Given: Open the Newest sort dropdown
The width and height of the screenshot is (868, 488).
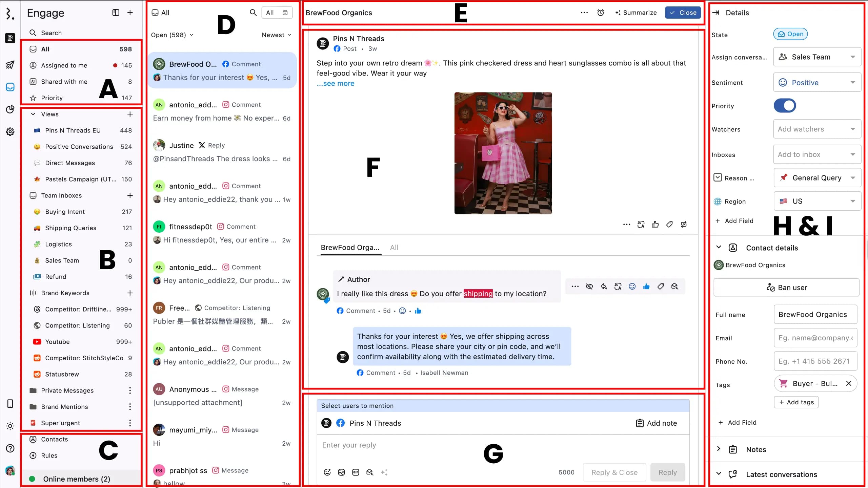Looking at the screenshot, I should [277, 35].
